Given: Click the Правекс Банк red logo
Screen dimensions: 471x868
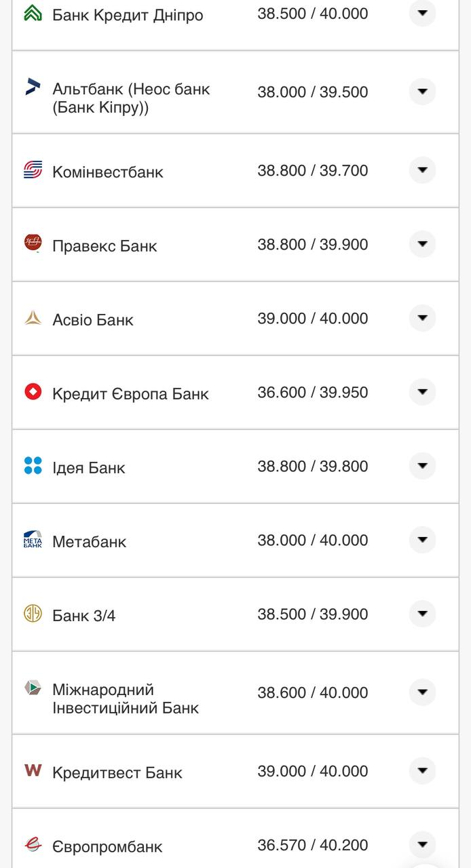Looking at the screenshot, I should (33, 243).
